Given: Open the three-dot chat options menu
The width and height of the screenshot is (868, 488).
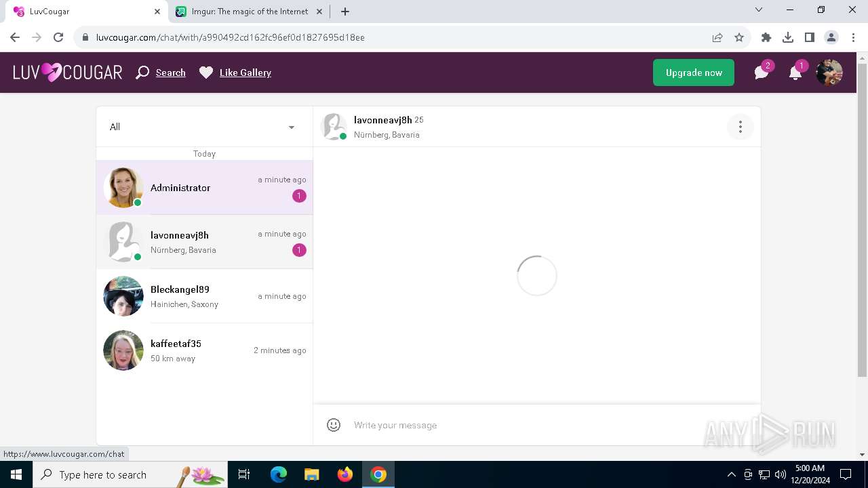Looking at the screenshot, I should tap(741, 127).
